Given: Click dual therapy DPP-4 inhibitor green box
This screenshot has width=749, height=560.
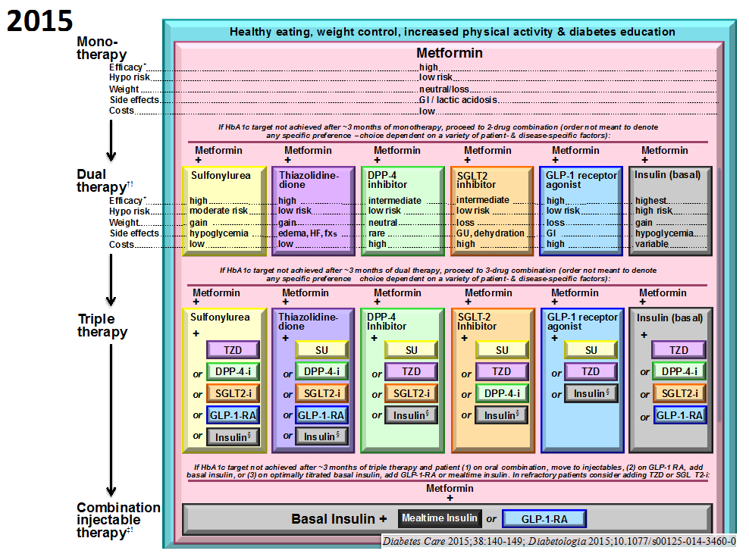Looking at the screenshot, I should (402, 211).
